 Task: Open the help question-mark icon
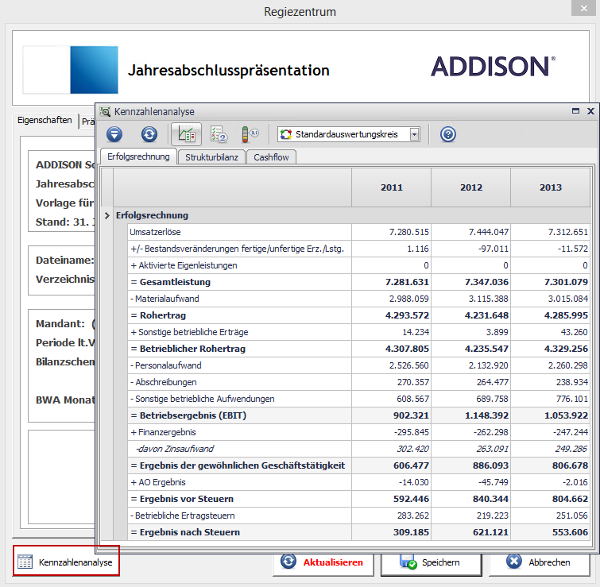(448, 134)
